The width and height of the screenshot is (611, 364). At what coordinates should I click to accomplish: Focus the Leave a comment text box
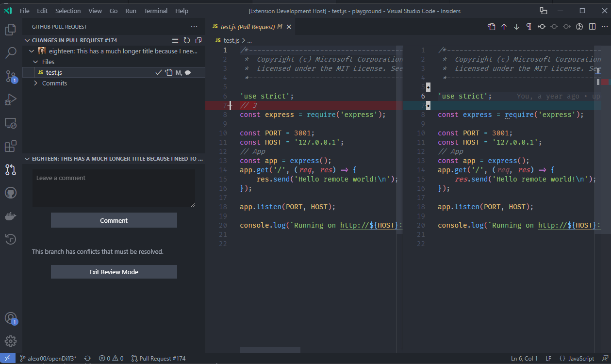point(114,188)
